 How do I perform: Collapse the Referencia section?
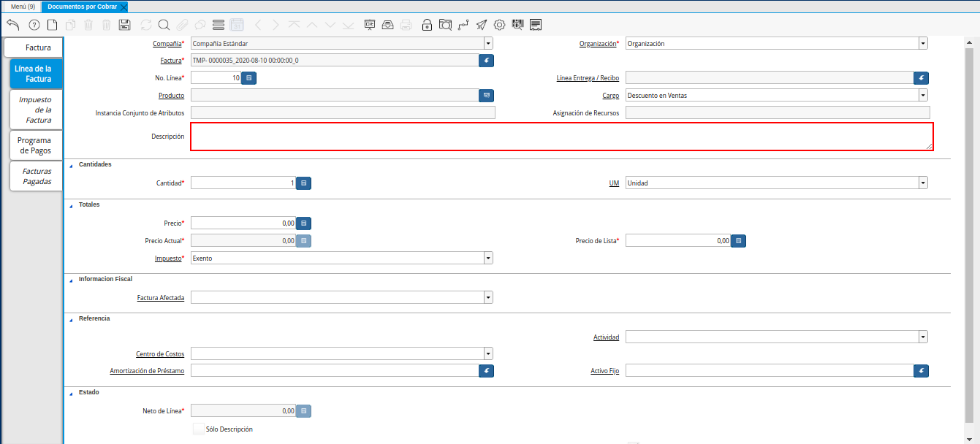[x=71, y=319]
